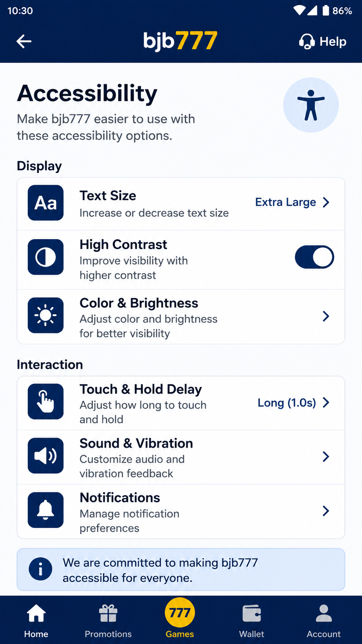Tap the High Contrast half-circle icon
The image size is (362, 644).
pyautogui.click(x=46, y=257)
